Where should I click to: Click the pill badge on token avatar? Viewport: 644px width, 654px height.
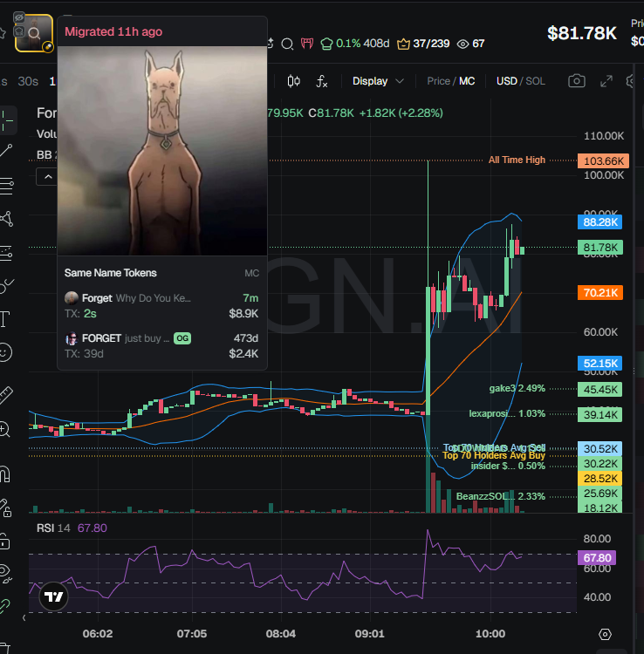tap(48, 47)
